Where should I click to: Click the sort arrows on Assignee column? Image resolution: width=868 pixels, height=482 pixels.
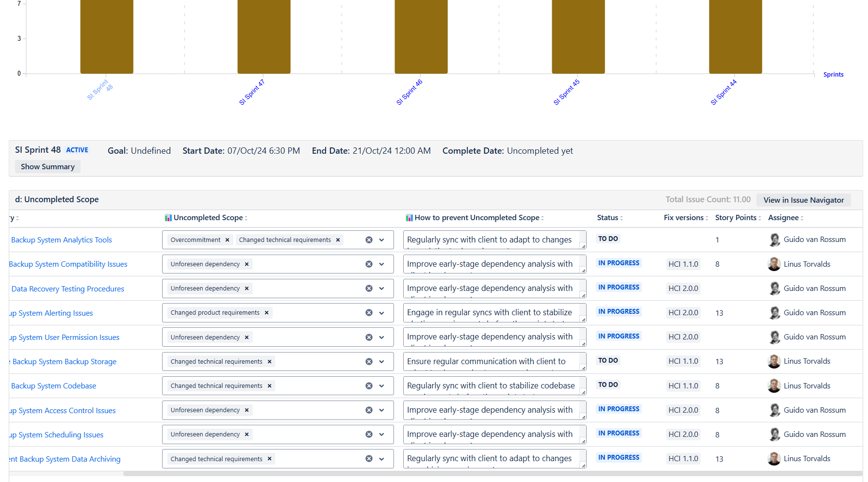[x=803, y=218]
